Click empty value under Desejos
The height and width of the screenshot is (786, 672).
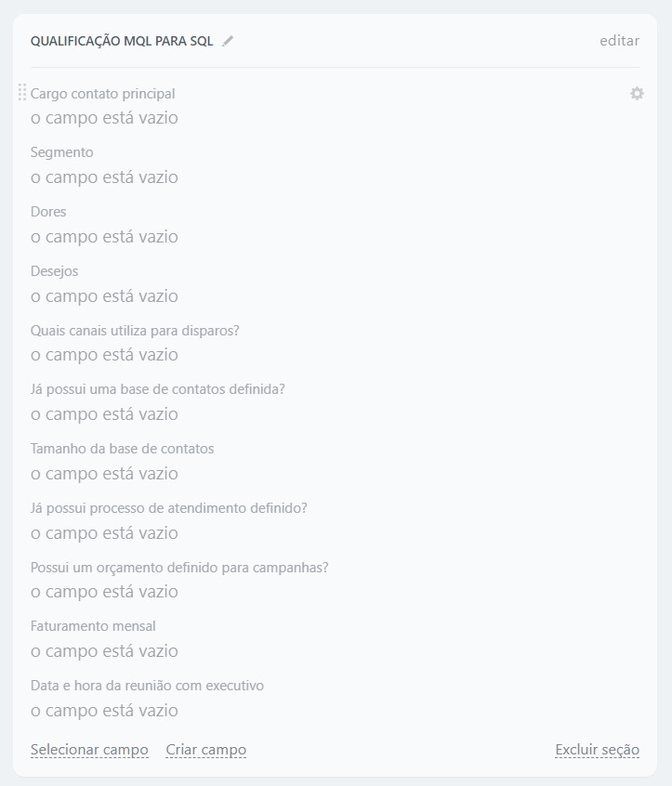104,296
